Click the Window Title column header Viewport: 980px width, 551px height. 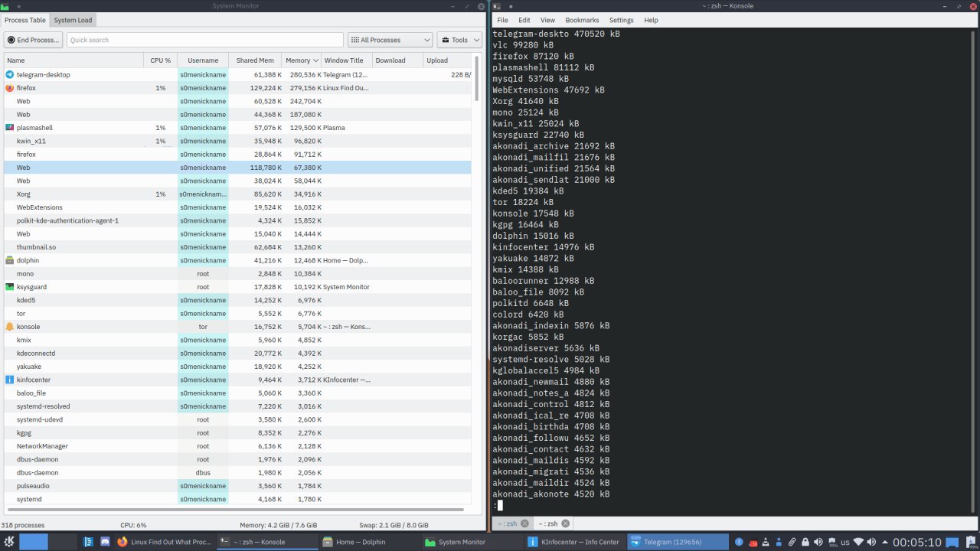[x=347, y=60]
